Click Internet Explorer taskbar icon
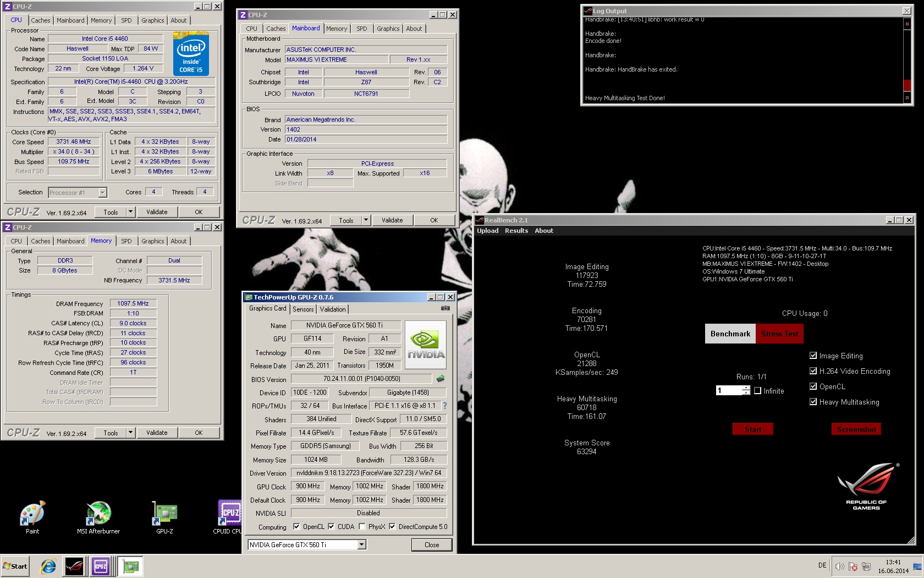This screenshot has height=578, width=924. pos(48,566)
